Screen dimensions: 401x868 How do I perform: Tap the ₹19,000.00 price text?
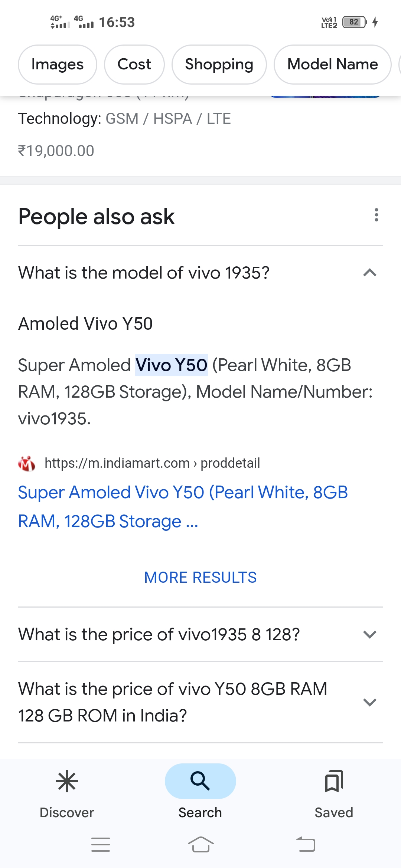pyautogui.click(x=56, y=151)
